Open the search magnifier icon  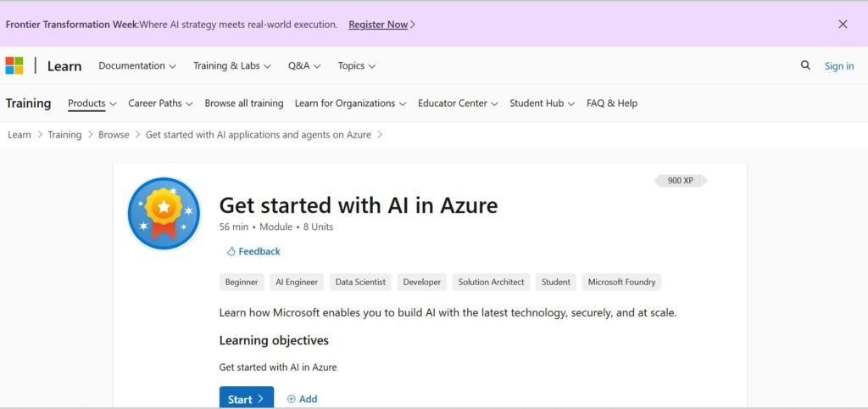pyautogui.click(x=805, y=65)
